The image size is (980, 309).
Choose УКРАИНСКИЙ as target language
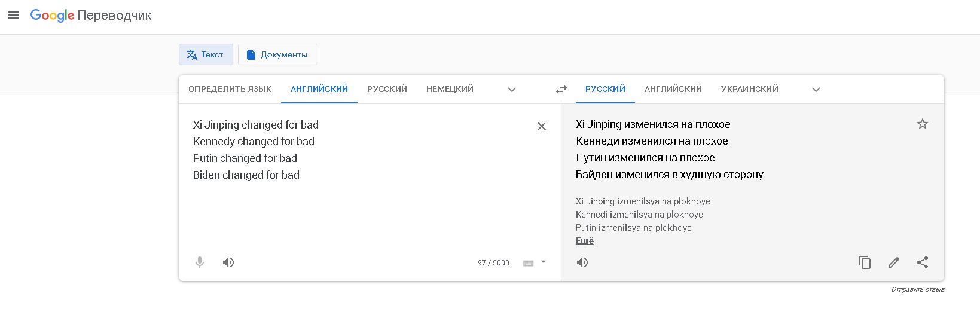[749, 89]
